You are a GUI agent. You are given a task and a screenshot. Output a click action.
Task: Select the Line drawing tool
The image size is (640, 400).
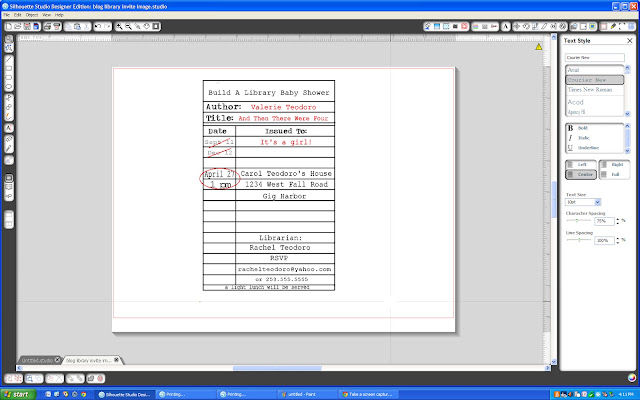9,59
